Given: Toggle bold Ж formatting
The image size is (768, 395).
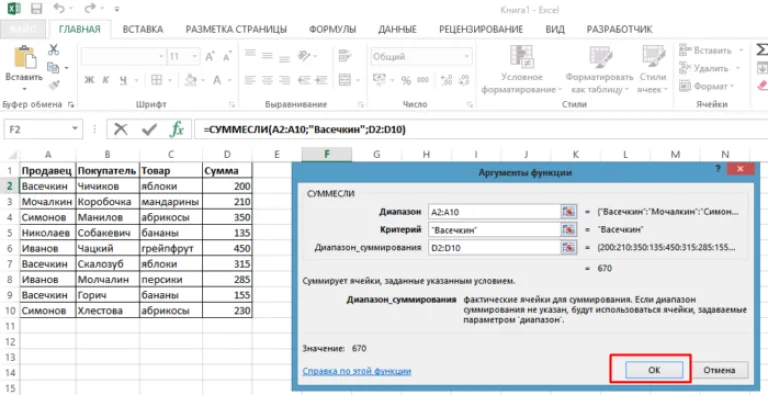Looking at the screenshot, I should coord(89,80).
